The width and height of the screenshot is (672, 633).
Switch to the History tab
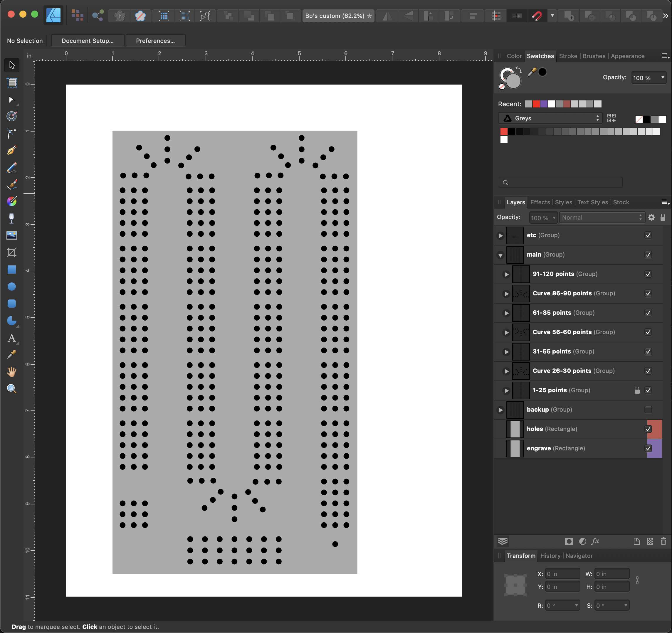point(550,555)
